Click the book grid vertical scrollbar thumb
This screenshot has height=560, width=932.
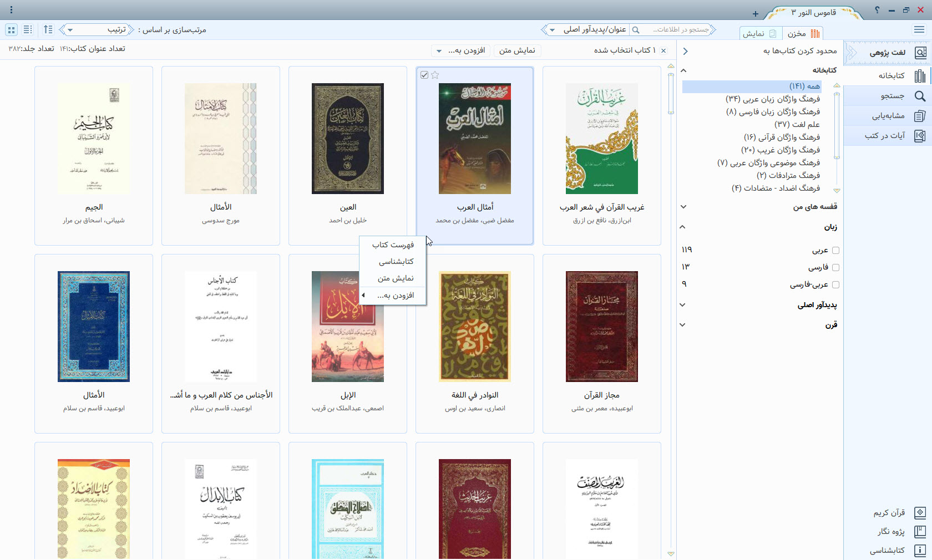click(671, 93)
